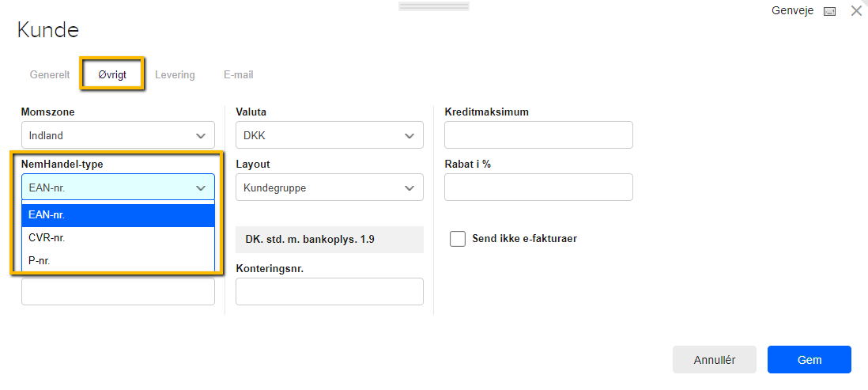
Task: Select EAN-nr. from the list
Action: click(x=118, y=215)
